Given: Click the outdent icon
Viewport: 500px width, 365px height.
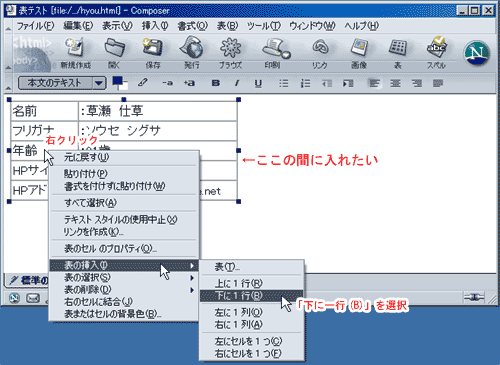Looking at the screenshot, I should [x=327, y=83].
